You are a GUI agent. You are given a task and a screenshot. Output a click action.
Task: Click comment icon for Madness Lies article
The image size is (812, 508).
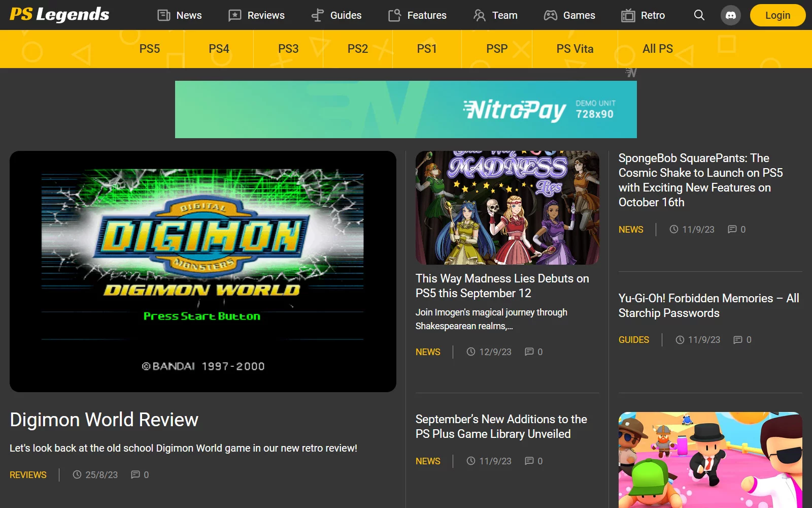(x=529, y=352)
